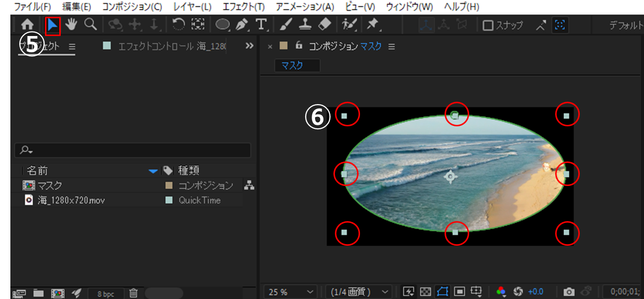Click the 8 bpc color depth button
Viewport: 644px width, 299px height.
[x=106, y=294]
